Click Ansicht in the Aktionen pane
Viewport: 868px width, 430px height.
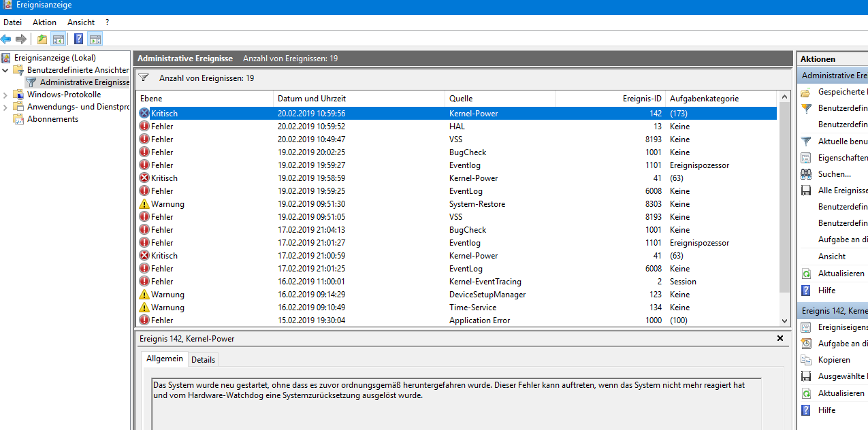click(832, 257)
